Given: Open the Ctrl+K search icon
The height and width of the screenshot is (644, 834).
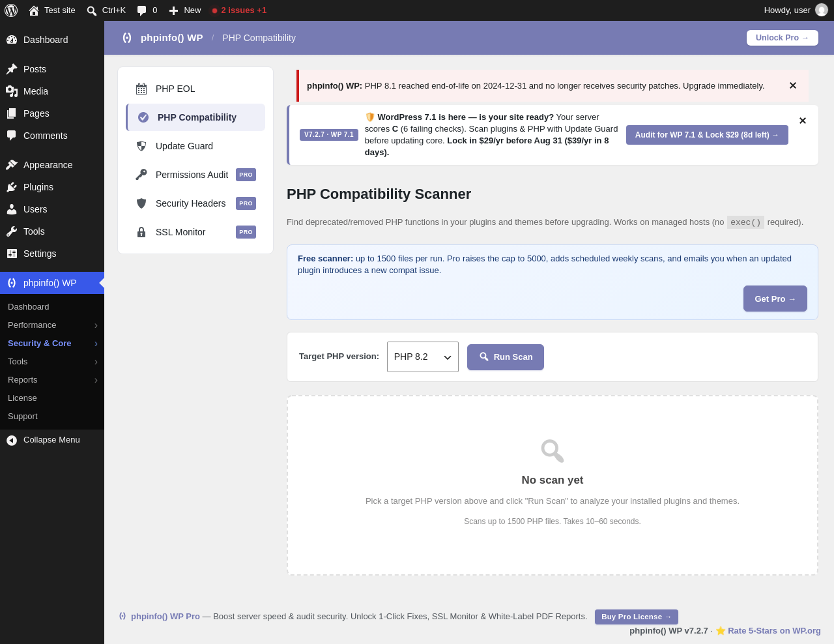Looking at the screenshot, I should point(92,10).
